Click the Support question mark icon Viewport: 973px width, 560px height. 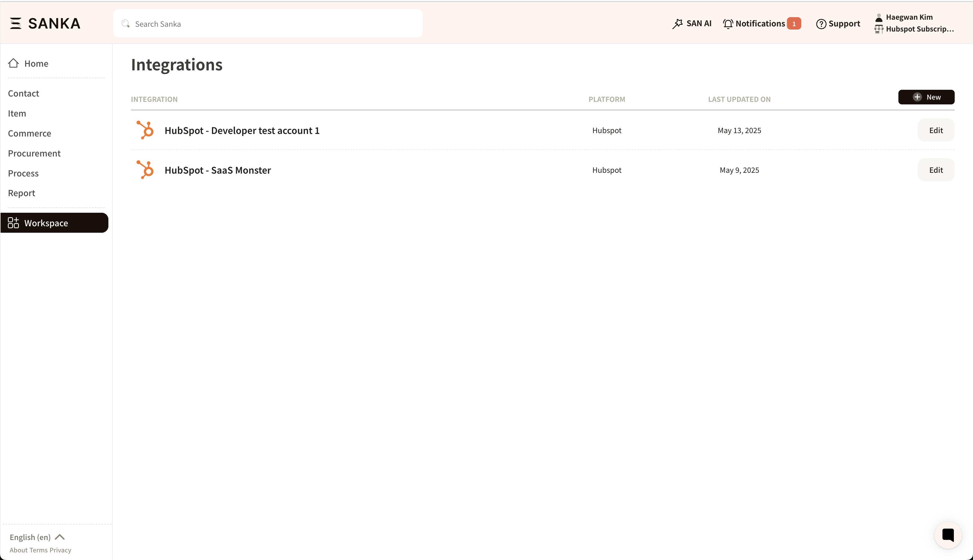click(821, 24)
